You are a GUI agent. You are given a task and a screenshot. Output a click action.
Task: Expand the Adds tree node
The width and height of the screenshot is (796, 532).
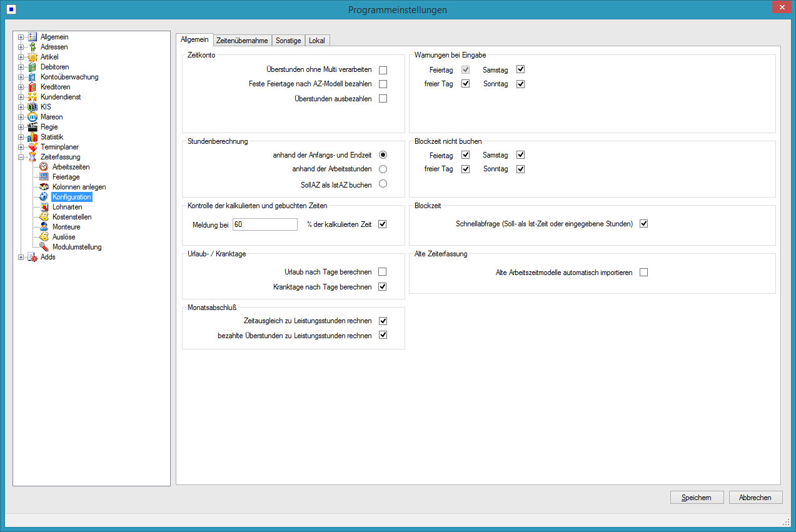21,257
